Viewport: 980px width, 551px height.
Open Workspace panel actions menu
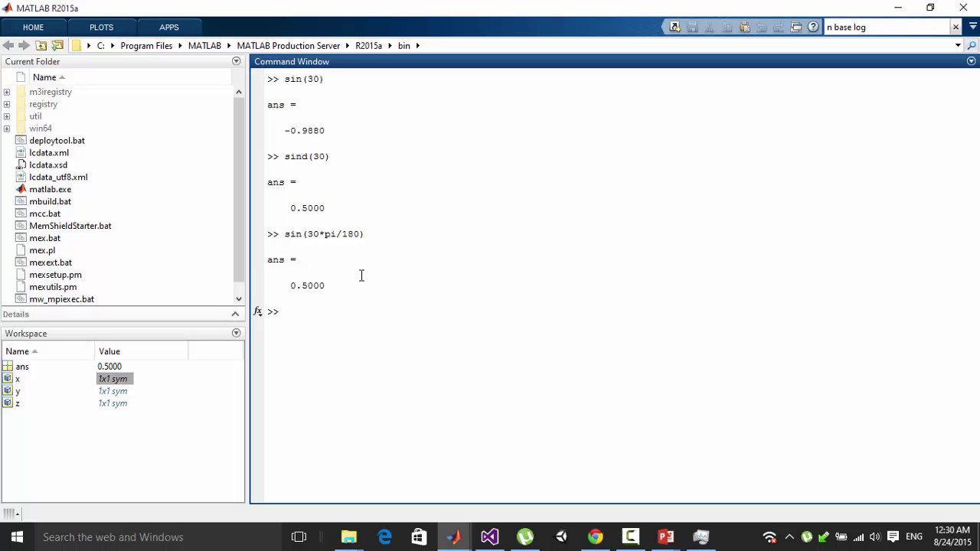[236, 334]
